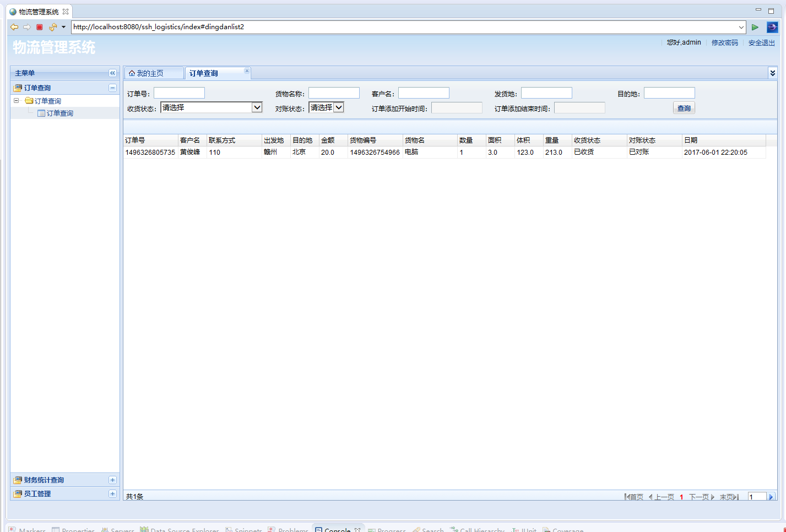786x532 pixels.
Task: Expand the 财务统计查询 section
Action: [x=112, y=480]
